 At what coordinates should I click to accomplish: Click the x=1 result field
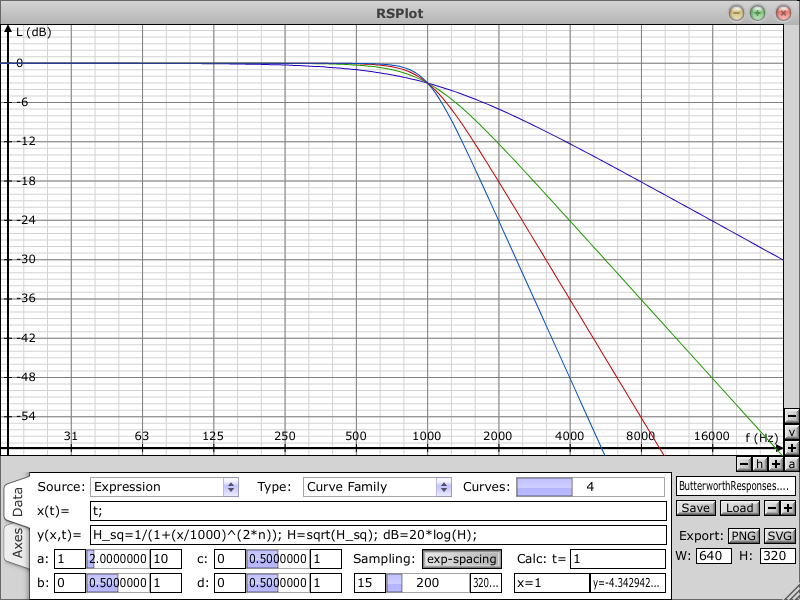click(552, 583)
